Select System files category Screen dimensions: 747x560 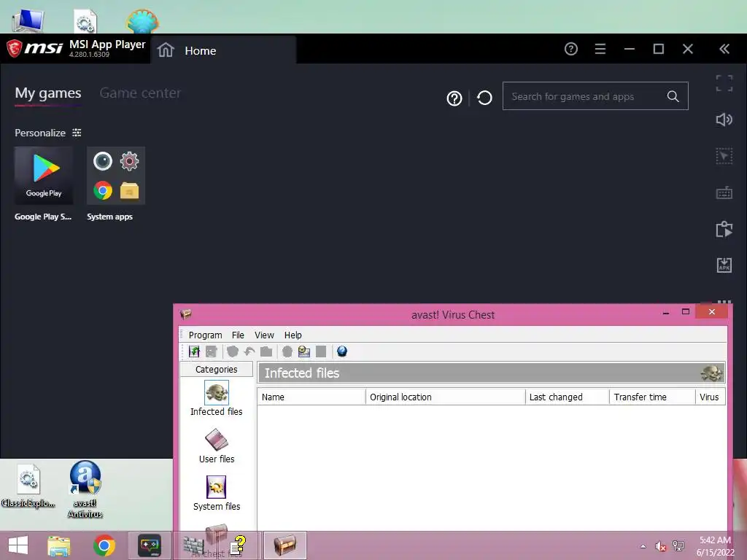click(216, 494)
